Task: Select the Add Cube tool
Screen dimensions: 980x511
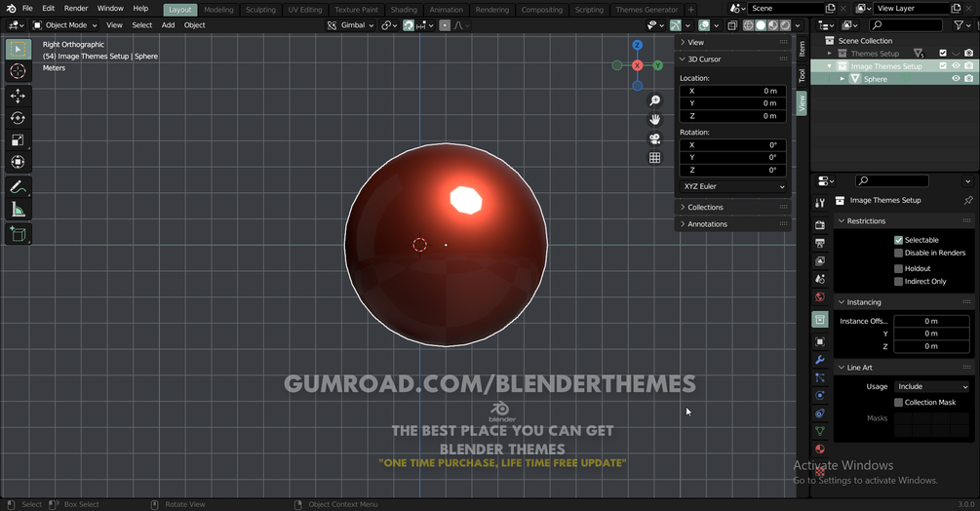Action: tap(19, 234)
